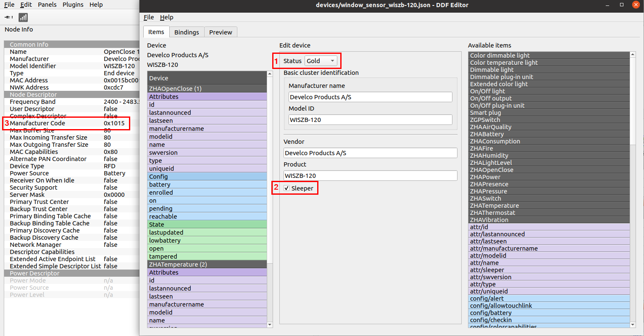The width and height of the screenshot is (644, 336).
Task: Select ZHAThermostat in Available items
Action: [549, 213]
